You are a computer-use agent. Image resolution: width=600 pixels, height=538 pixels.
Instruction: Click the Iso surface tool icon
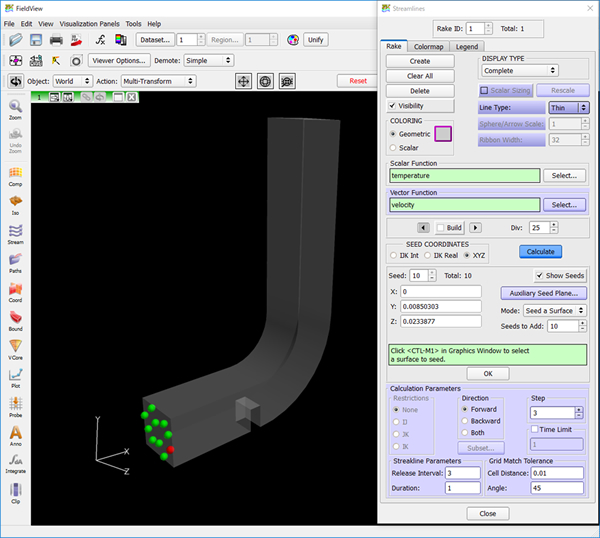click(15, 203)
